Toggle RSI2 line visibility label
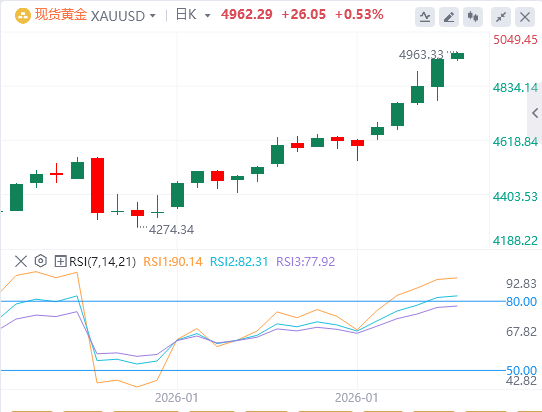Image resolution: width=542 pixels, height=412 pixels. (x=239, y=262)
